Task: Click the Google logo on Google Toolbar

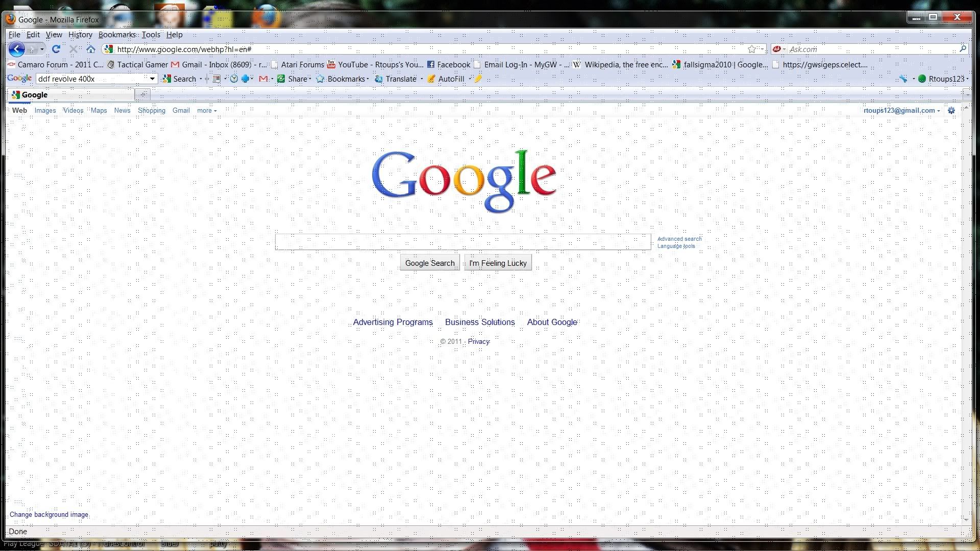Action: tap(19, 79)
